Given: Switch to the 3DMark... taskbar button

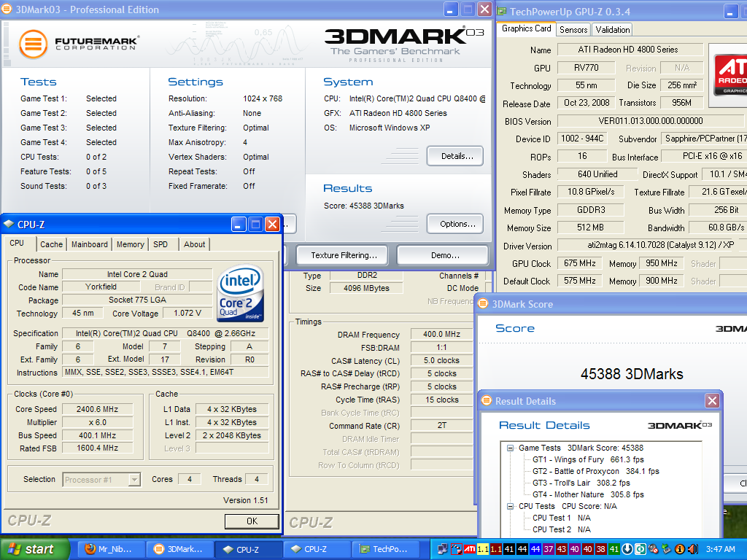Looking at the screenshot, I should coord(179,549).
